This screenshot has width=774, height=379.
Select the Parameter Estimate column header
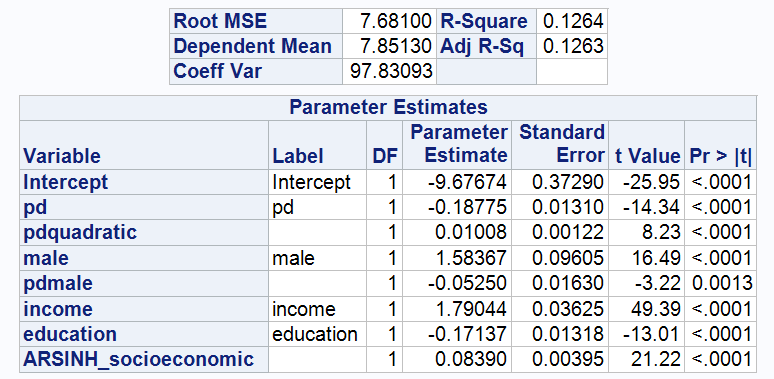pyautogui.click(x=457, y=145)
